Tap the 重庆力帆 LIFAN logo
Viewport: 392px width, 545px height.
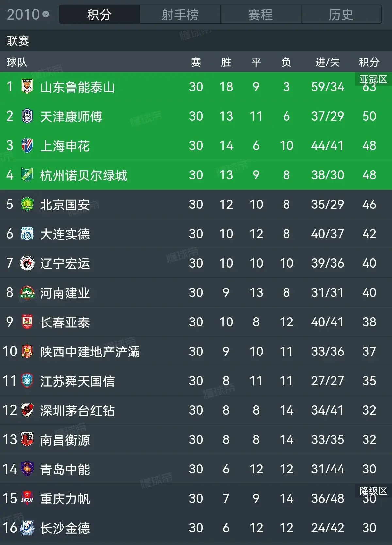pos(27,498)
